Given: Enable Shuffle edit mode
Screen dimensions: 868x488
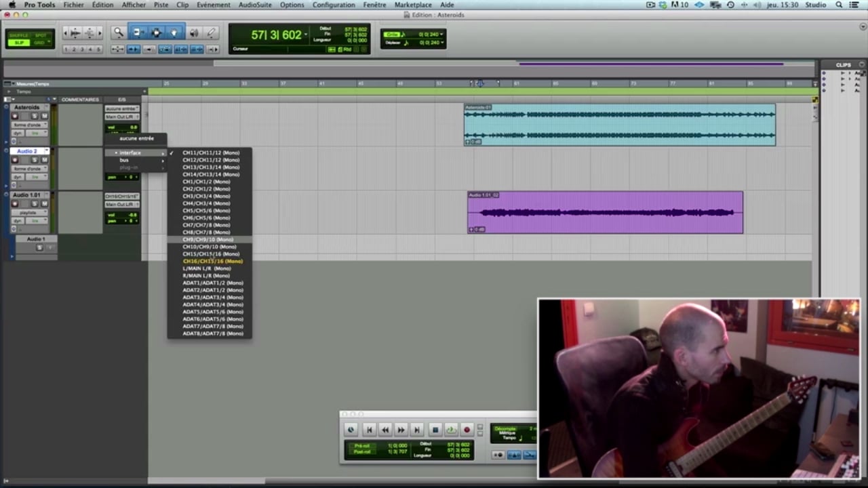Looking at the screenshot, I should [x=19, y=35].
